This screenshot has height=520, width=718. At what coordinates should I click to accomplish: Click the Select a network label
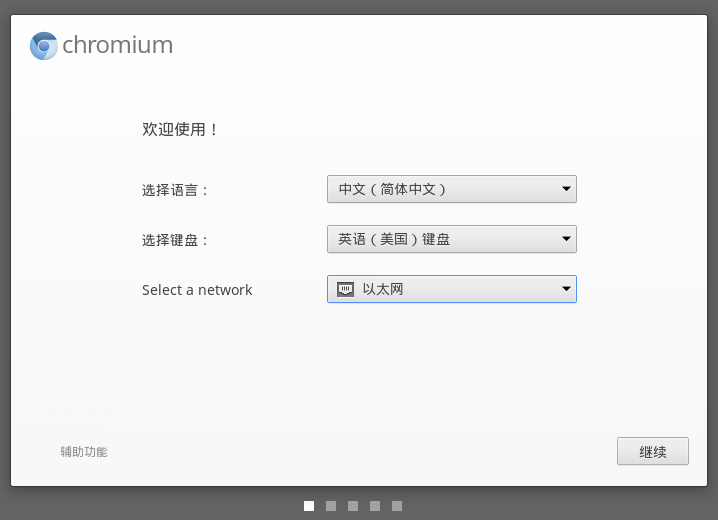pos(197,290)
